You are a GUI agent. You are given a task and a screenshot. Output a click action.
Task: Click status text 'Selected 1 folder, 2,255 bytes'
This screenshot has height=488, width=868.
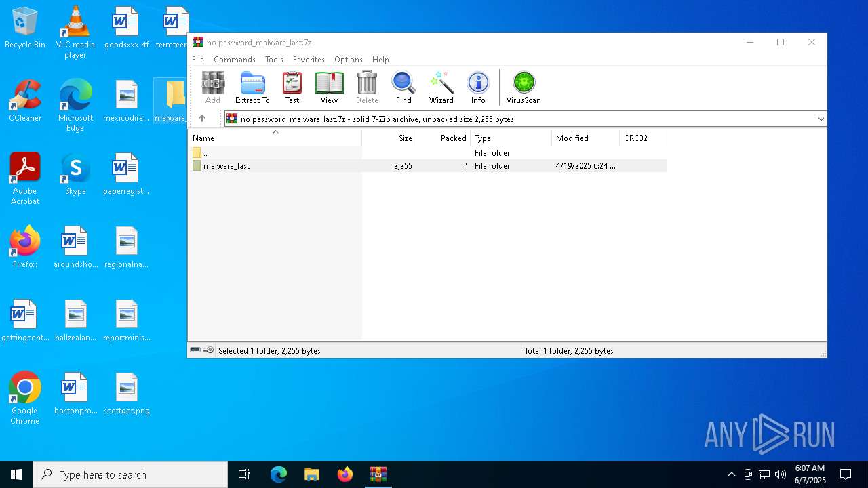point(269,350)
